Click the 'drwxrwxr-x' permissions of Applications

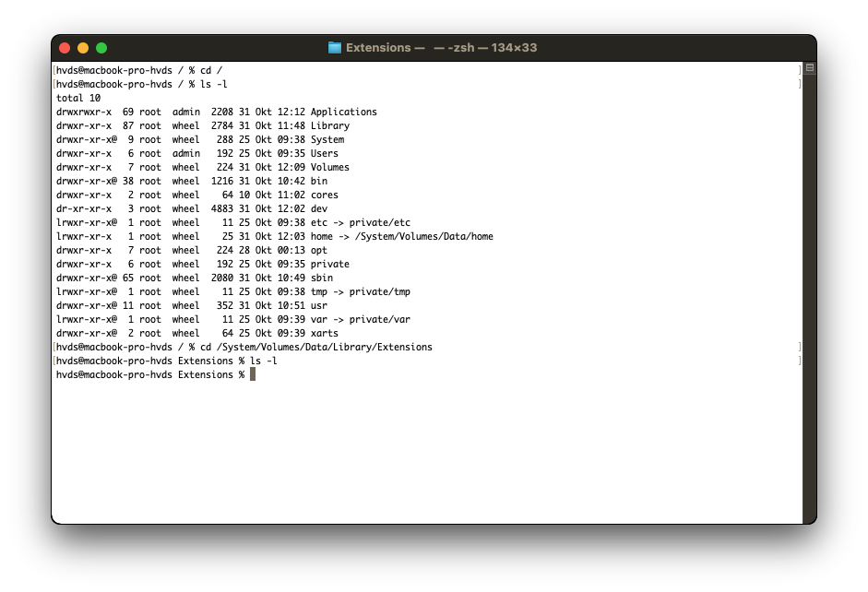click(84, 112)
